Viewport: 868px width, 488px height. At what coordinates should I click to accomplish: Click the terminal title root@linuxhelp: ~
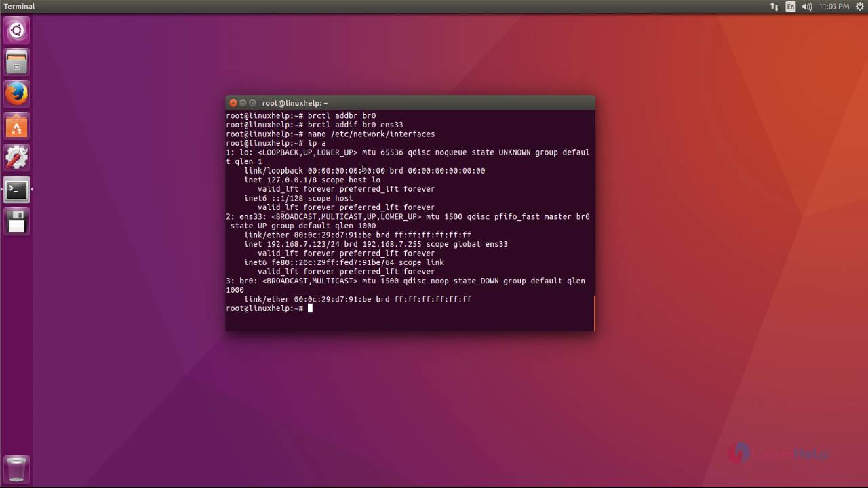tap(295, 103)
